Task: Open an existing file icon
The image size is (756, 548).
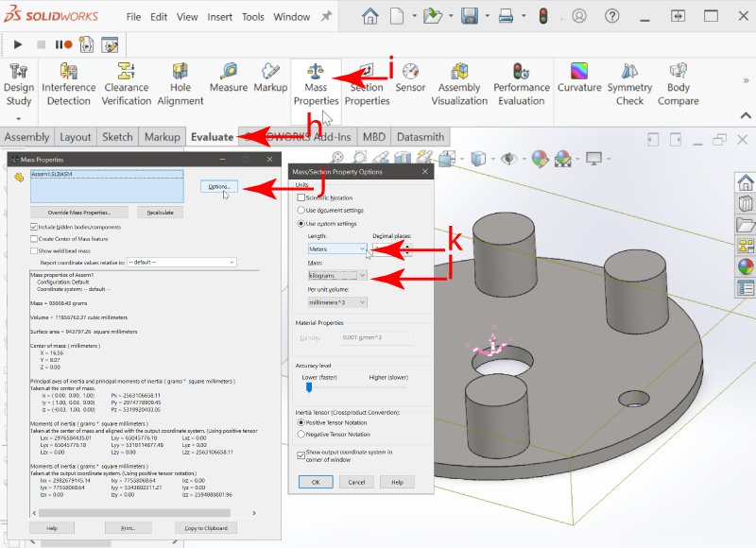Action: (x=433, y=16)
